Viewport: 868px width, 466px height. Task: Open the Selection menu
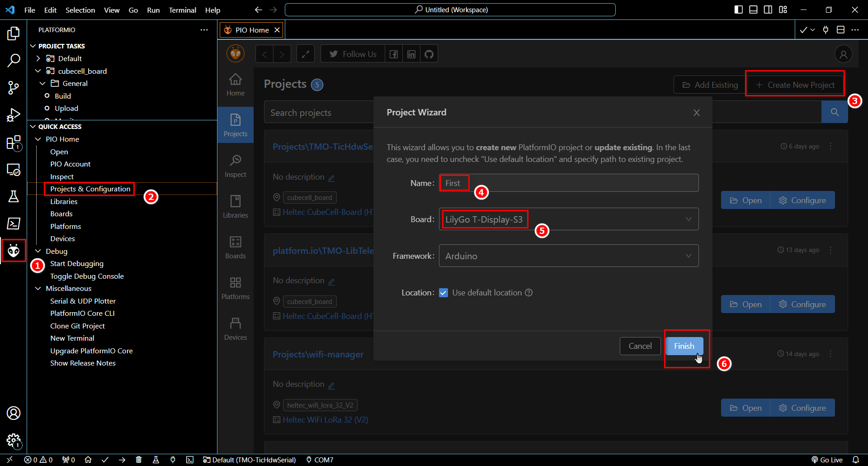point(80,10)
